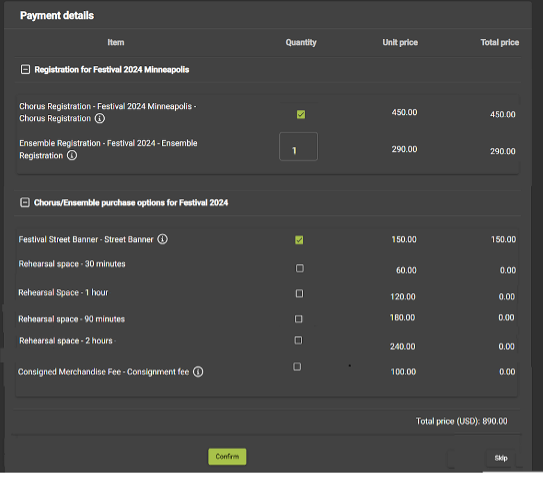Viewport: 544px width, 500px height.
Task: Enable the Consigned Merchandise Fee checkbox
Action: (x=297, y=367)
